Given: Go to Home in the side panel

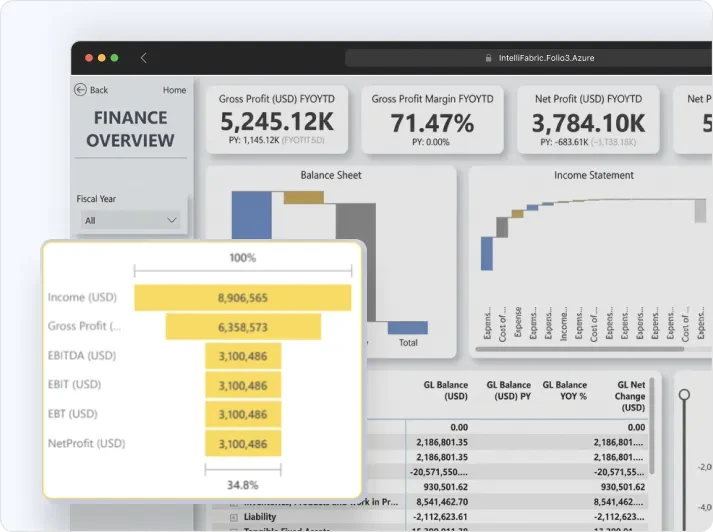Looking at the screenshot, I should pos(175,90).
